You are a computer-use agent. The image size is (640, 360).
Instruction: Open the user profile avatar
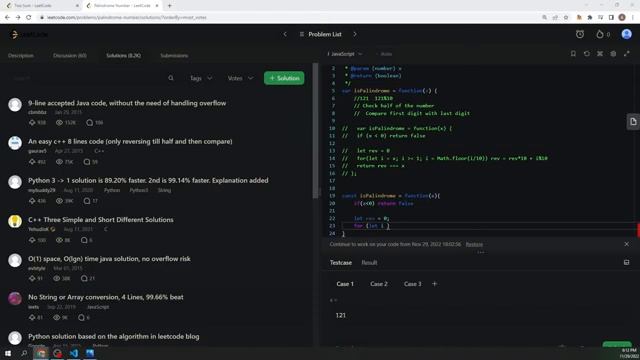[x=627, y=34]
